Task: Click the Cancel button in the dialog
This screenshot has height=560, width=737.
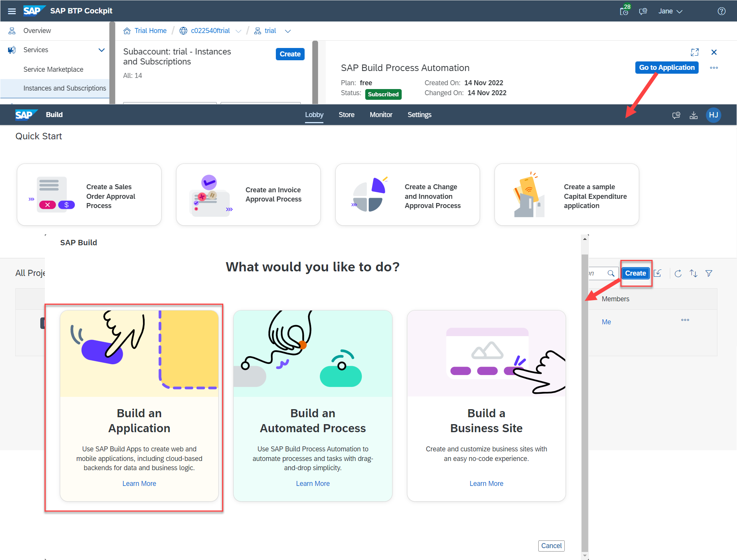Action: 551,546
